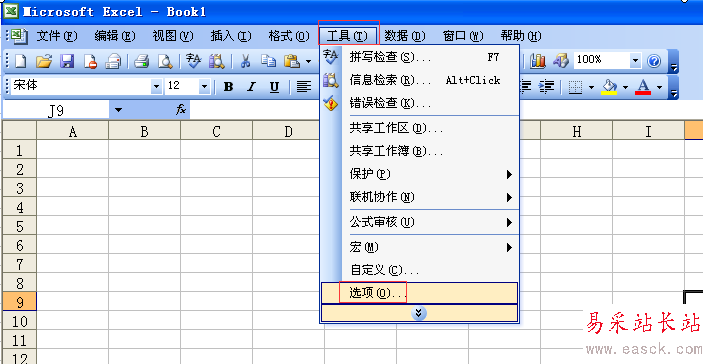Choose 信息检索(R)... menu entry

[420, 80]
